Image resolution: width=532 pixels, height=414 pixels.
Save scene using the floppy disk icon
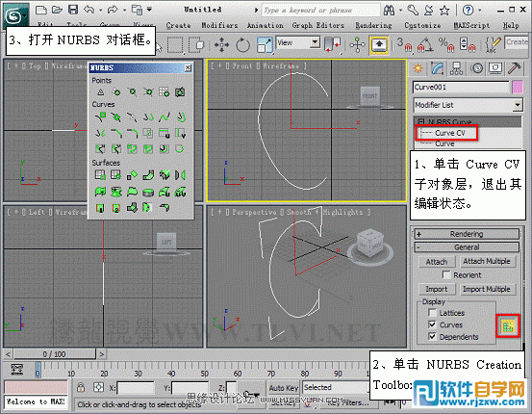73,10
